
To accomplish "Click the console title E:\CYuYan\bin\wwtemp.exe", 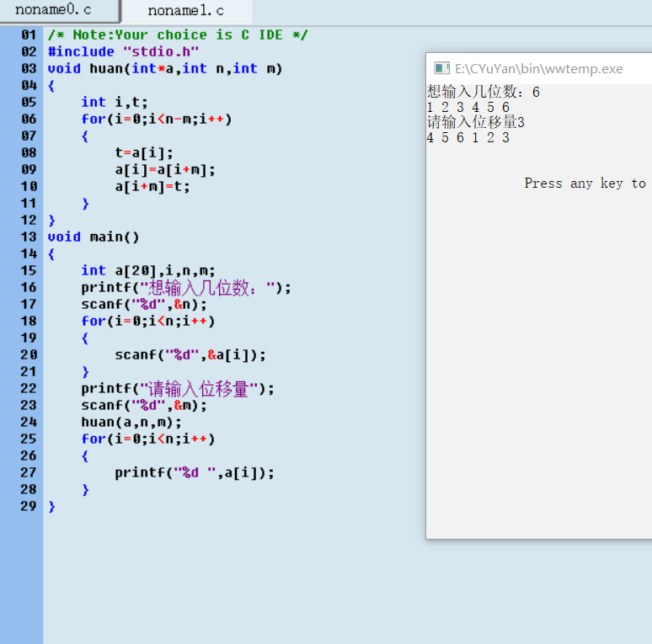I will click(538, 68).
